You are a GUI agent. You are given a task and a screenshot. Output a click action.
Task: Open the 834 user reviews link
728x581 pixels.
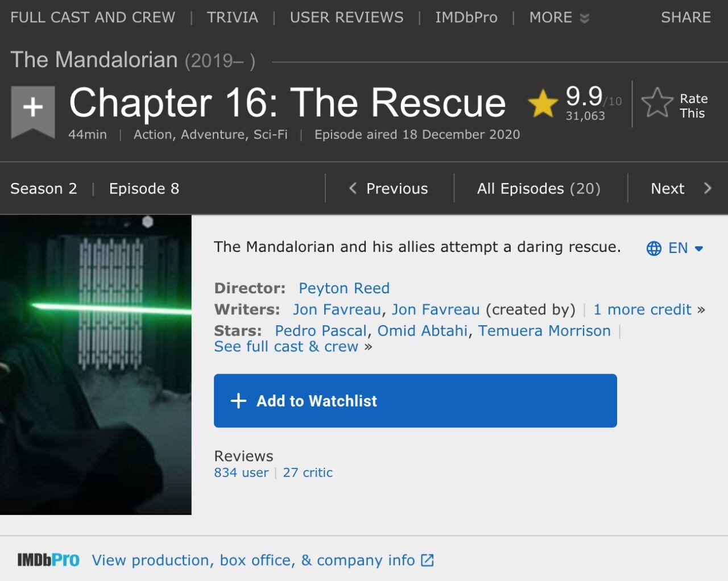click(x=241, y=473)
